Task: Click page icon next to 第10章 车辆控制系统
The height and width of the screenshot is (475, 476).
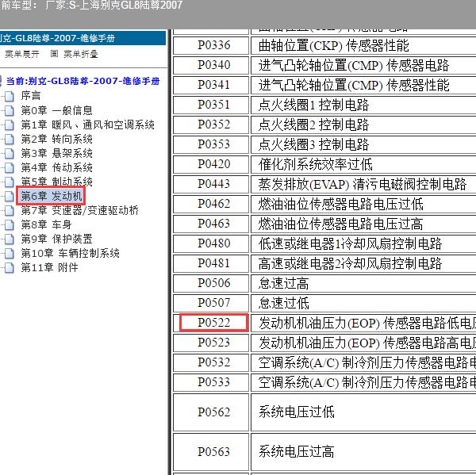Action: point(10,253)
